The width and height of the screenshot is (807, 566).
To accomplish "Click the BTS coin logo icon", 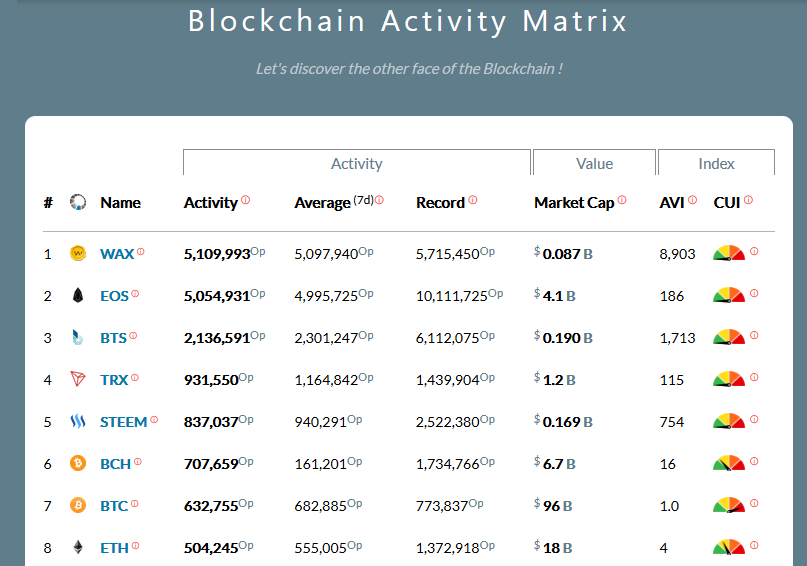I will pyautogui.click(x=78, y=338).
